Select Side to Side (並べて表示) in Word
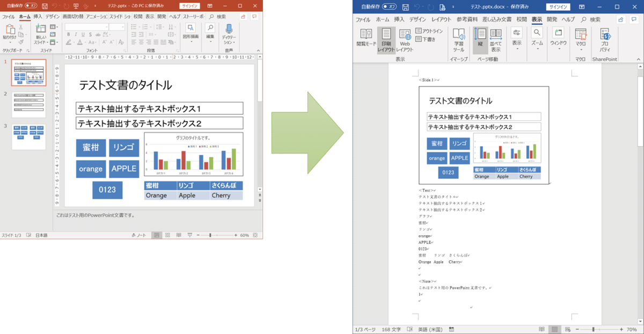Image resolution: width=644 pixels, height=334 pixels. 496,40
